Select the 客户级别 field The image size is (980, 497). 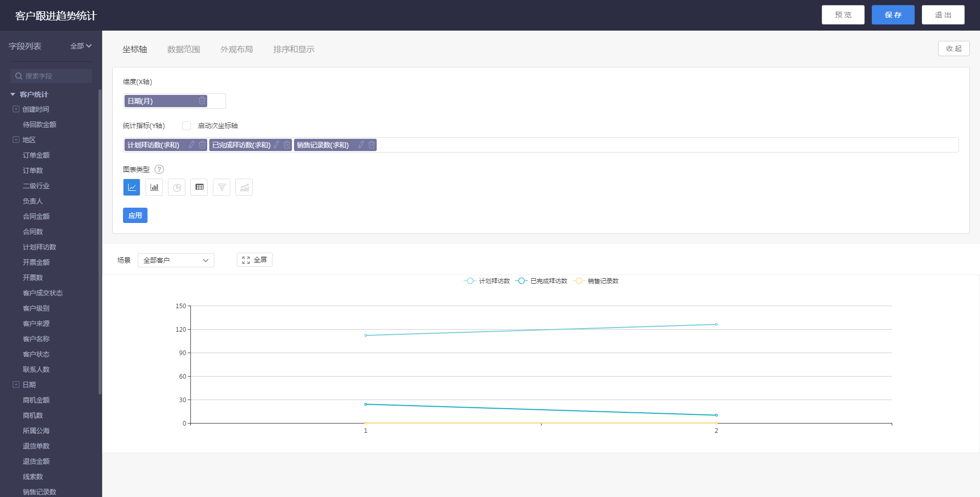pyautogui.click(x=36, y=308)
